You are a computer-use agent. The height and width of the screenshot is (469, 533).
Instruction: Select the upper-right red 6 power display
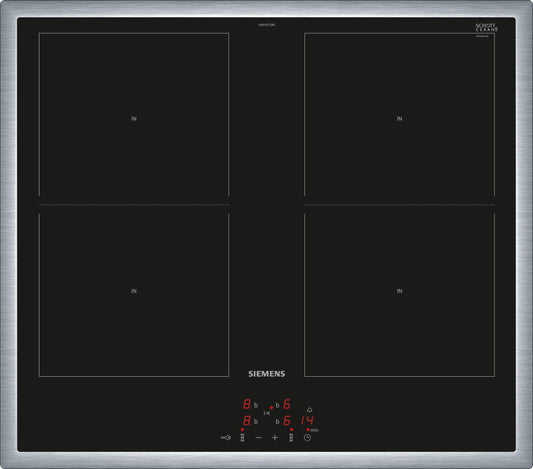[287, 404]
